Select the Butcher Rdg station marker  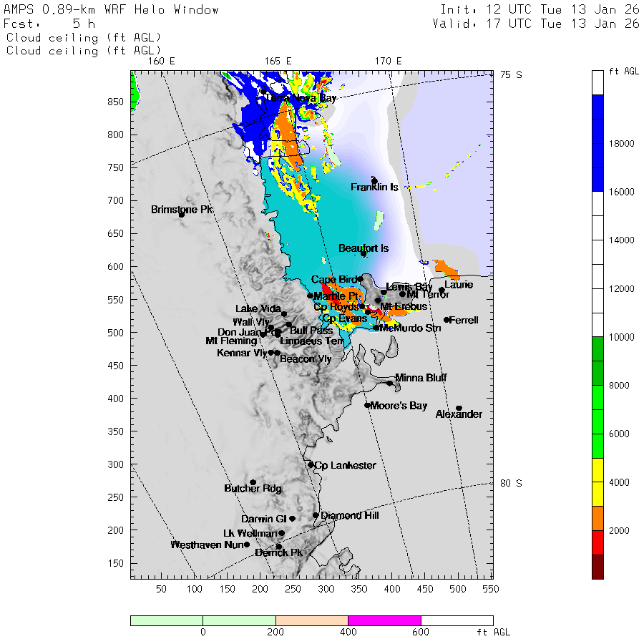tap(253, 482)
